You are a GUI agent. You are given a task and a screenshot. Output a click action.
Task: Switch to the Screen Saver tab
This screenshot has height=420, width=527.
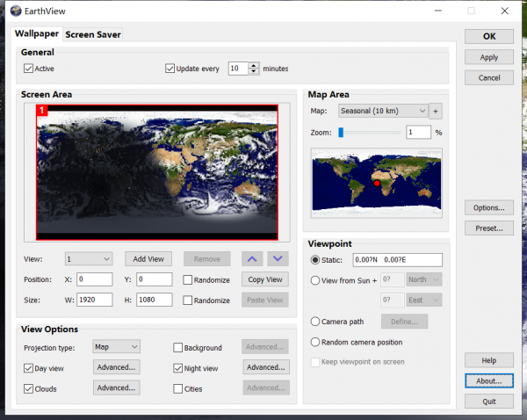[93, 34]
